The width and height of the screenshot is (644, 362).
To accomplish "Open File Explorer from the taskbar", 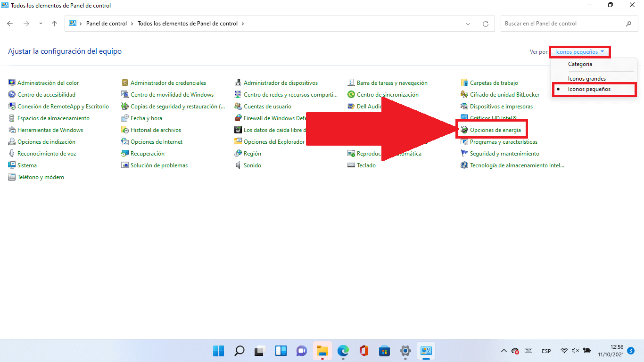I will click(x=322, y=351).
